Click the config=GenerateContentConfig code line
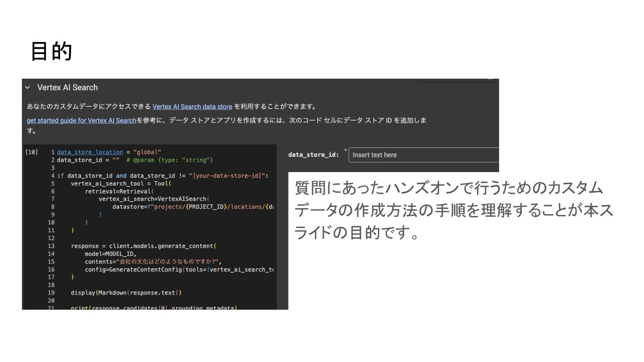 point(179,269)
